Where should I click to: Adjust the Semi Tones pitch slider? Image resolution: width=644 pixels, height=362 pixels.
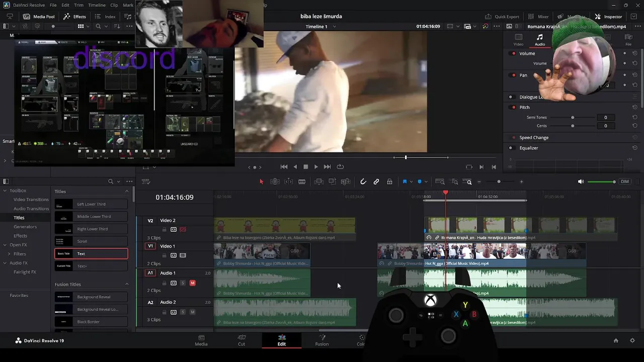(x=572, y=117)
